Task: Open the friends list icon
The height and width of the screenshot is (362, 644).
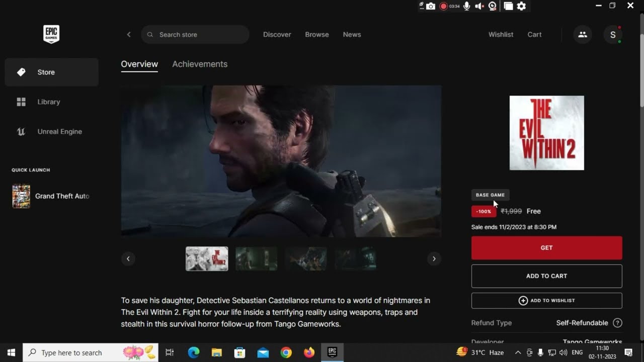Action: (583, 34)
